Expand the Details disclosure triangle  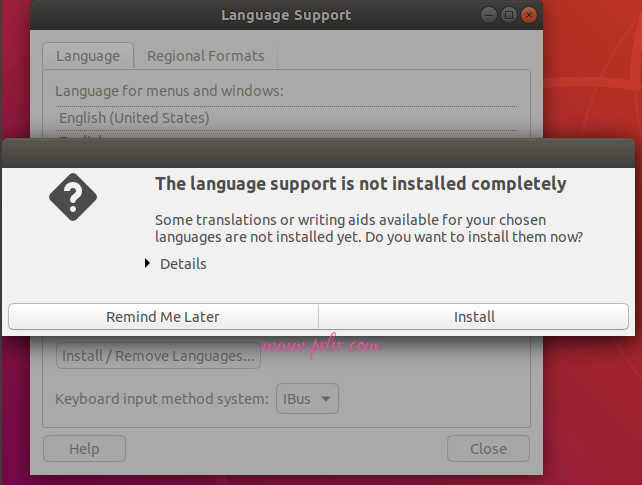click(x=148, y=264)
